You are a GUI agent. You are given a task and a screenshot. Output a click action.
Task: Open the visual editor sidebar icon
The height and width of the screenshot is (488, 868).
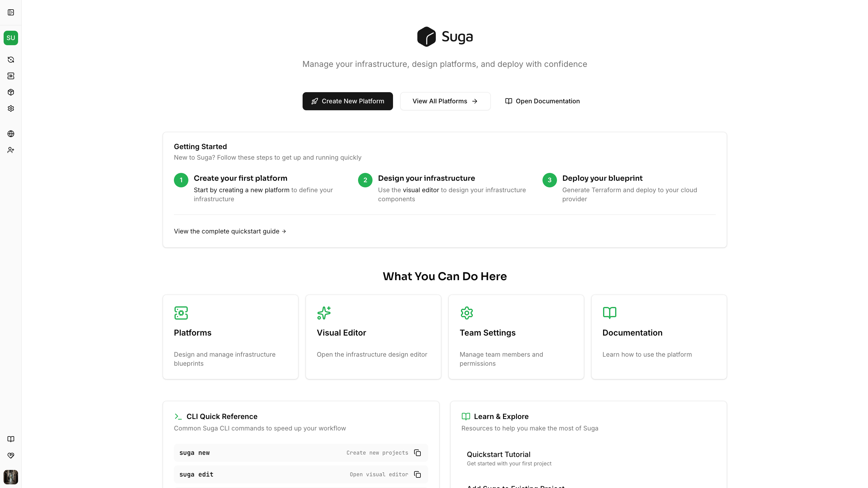pyautogui.click(x=11, y=76)
